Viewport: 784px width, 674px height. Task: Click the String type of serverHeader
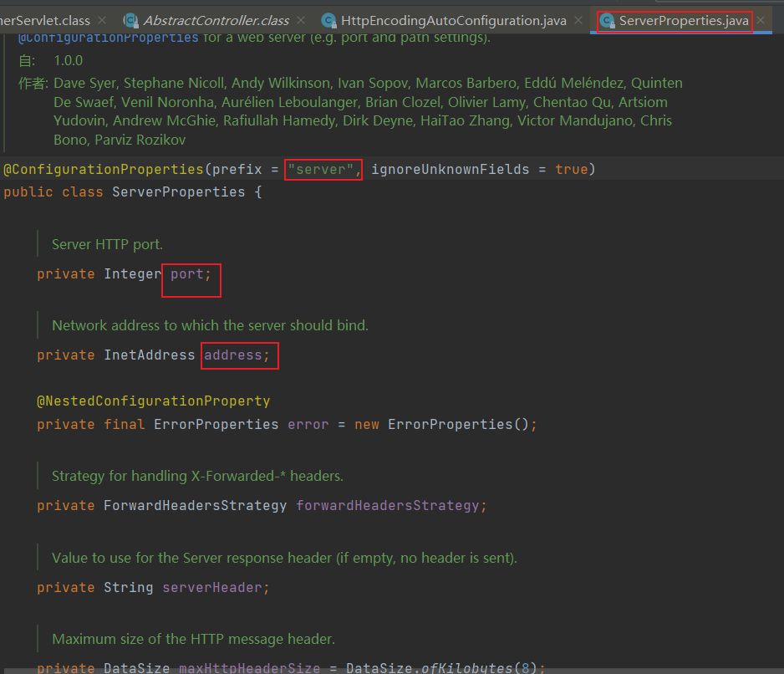click(129, 587)
